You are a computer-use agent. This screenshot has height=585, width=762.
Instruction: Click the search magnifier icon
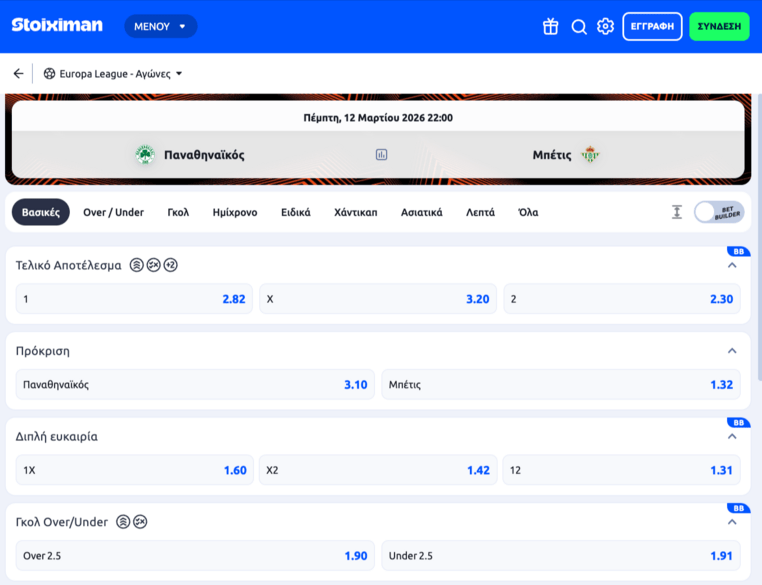(x=579, y=27)
